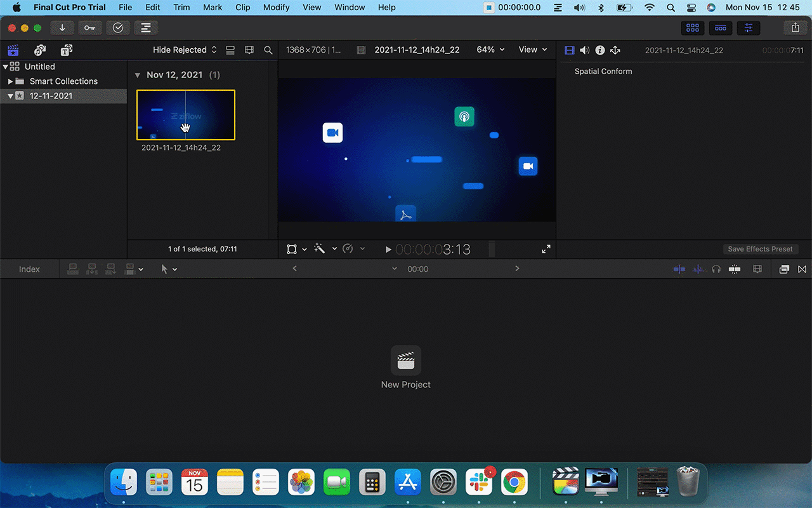
Task: Select the 2021-11-12_14h24_22 clip thumbnail
Action: [185, 114]
